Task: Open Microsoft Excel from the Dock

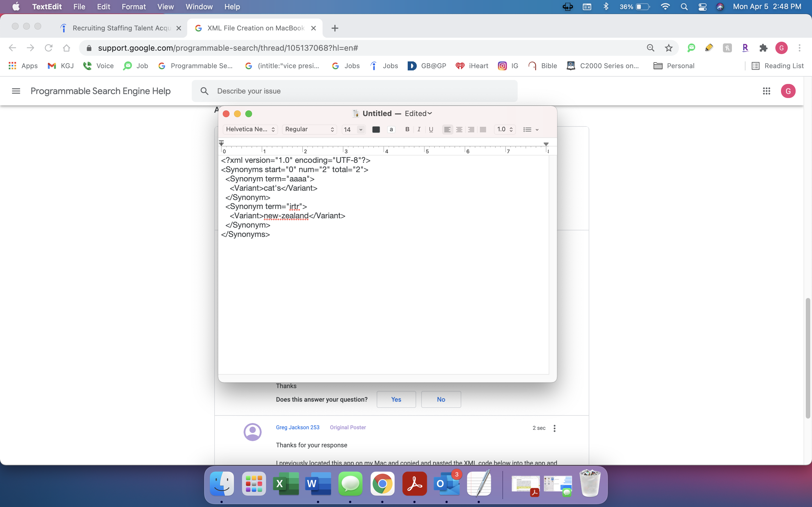Action: [x=286, y=484]
